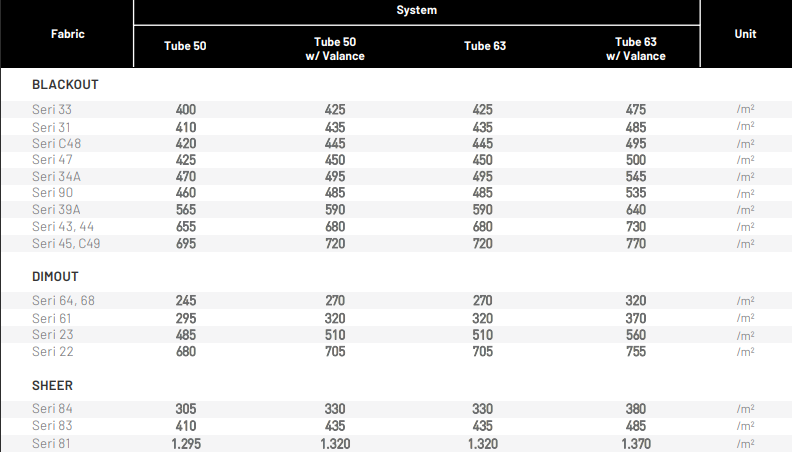This screenshot has width=792, height=452.
Task: Click Seri 81 price 1.370
Action: pyautogui.click(x=636, y=444)
